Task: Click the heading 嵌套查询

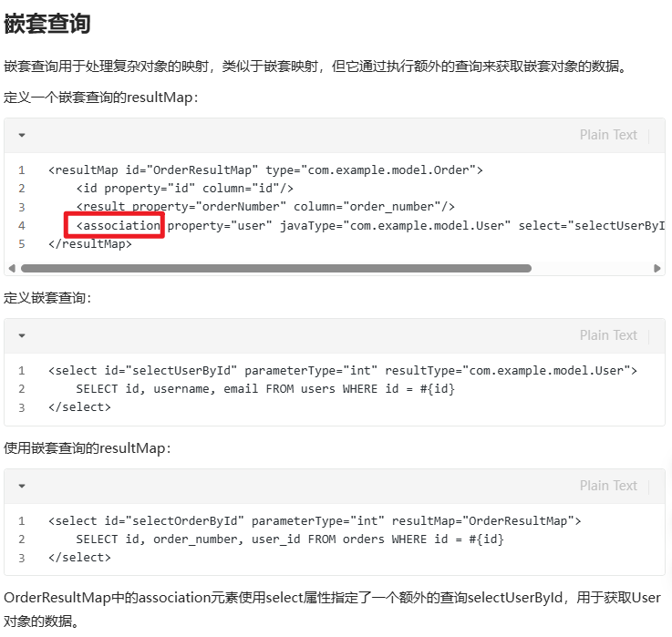Action: click(x=47, y=24)
